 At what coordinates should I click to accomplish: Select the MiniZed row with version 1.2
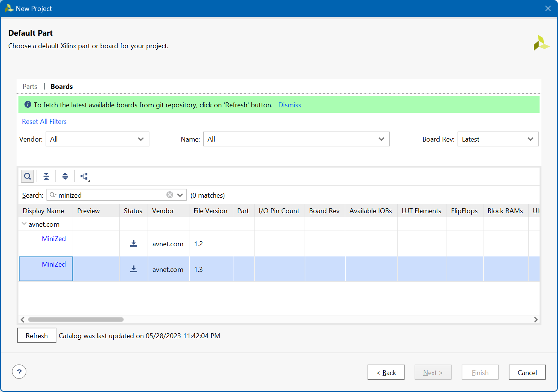pyautogui.click(x=279, y=244)
